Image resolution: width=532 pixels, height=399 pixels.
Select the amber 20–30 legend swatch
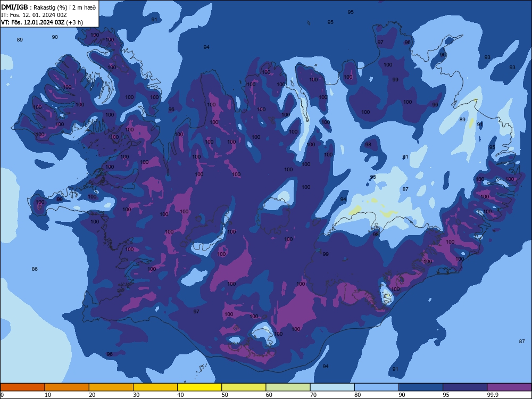point(111,387)
